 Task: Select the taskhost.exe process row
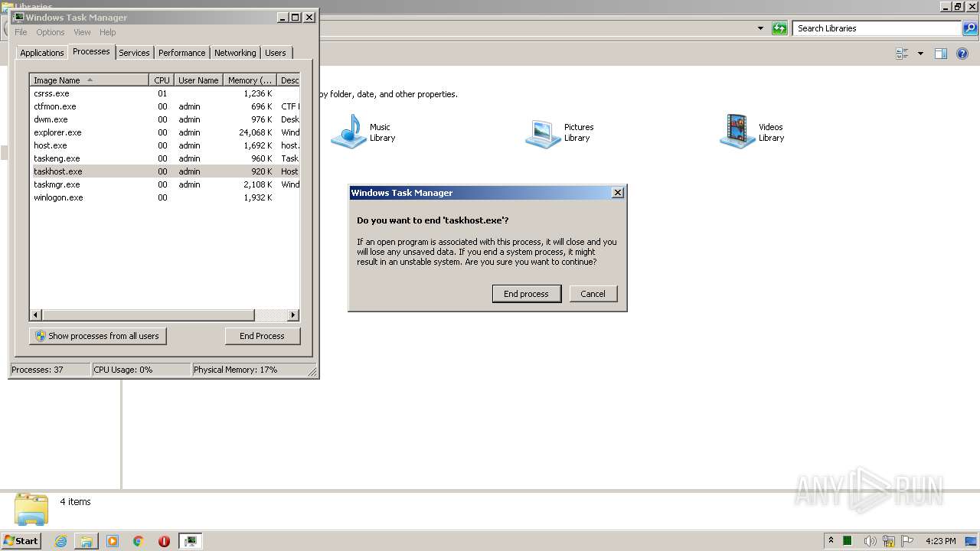point(165,171)
